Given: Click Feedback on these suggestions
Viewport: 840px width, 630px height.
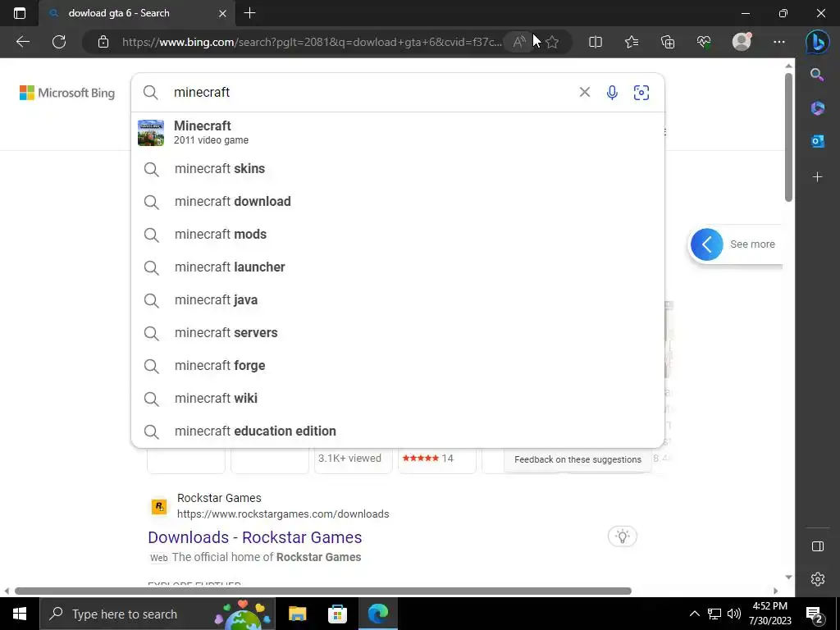Looking at the screenshot, I should (x=577, y=459).
